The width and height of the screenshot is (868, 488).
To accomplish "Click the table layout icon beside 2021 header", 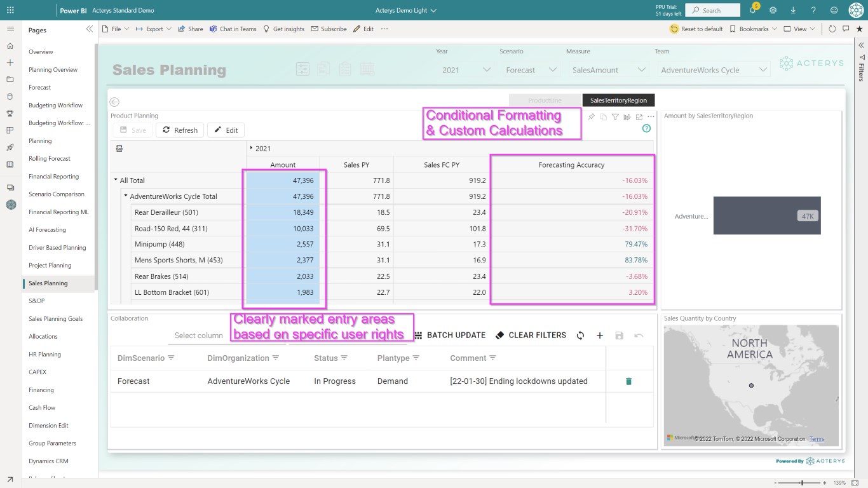I will pos(119,148).
